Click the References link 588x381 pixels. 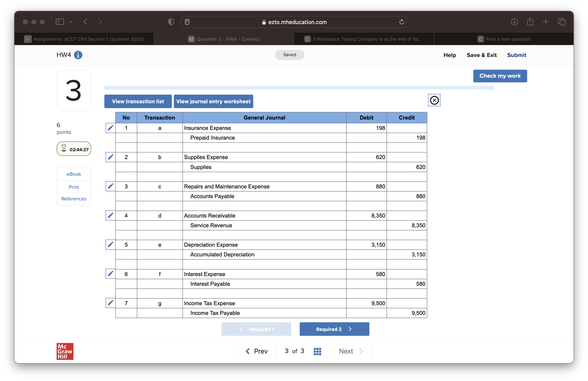[x=74, y=199]
